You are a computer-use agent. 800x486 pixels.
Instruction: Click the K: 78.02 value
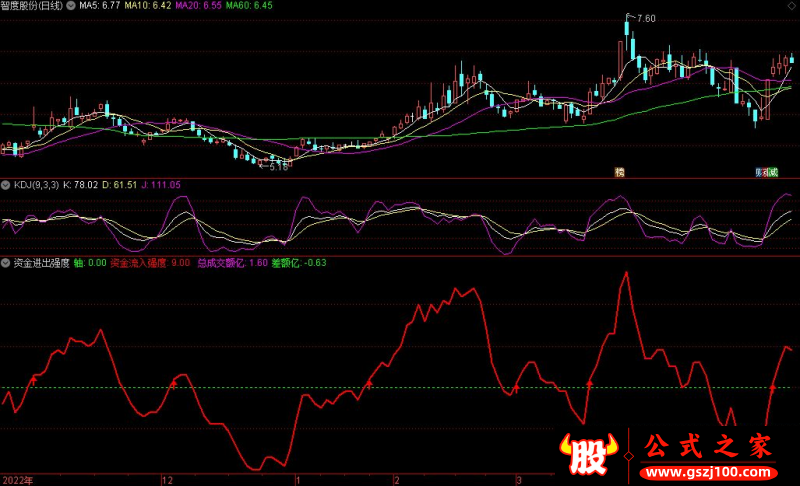pyautogui.click(x=81, y=185)
